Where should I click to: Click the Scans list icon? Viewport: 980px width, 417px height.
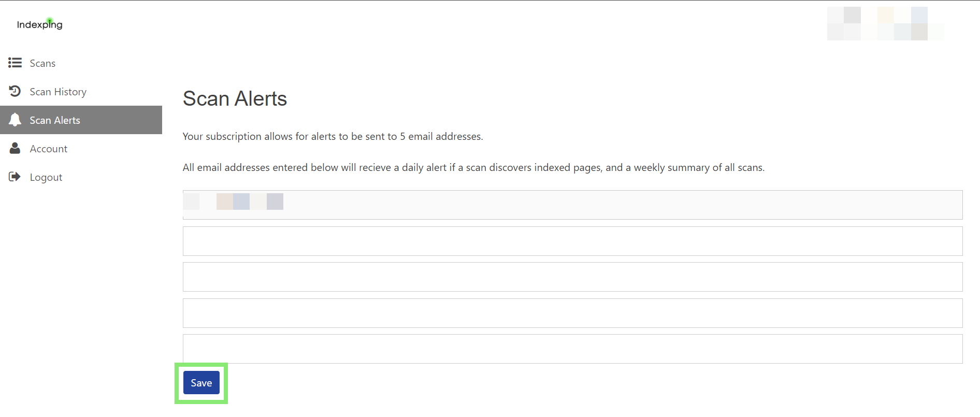coord(15,63)
